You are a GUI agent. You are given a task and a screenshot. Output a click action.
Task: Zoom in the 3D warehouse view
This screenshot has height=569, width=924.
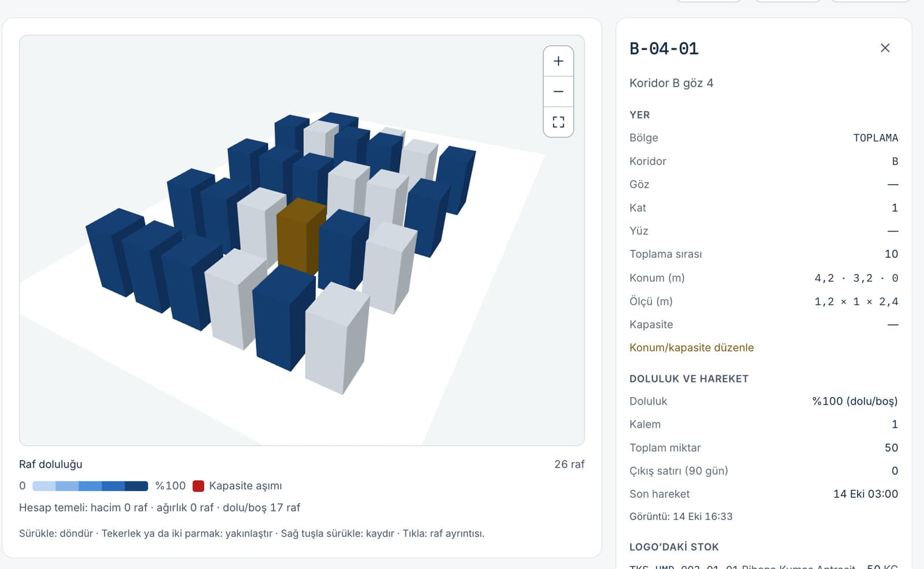pyautogui.click(x=558, y=61)
